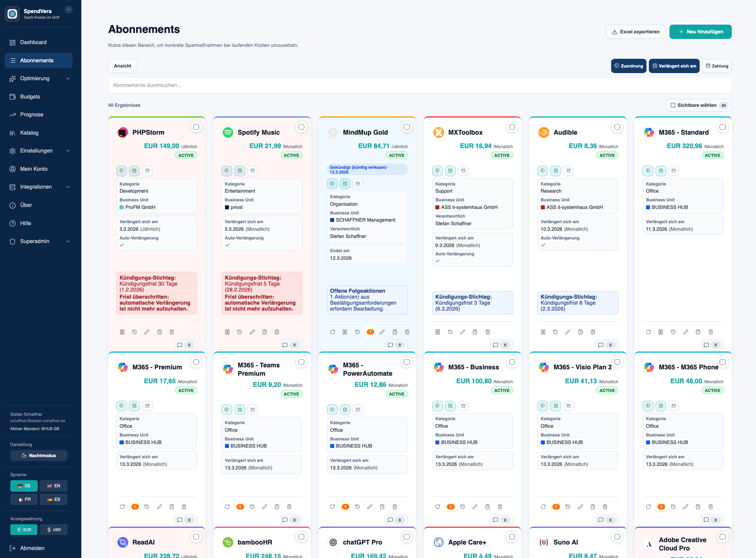Screen dimensions: 756x558
Task: Click the 'Neu hinzufügen' button
Action: click(x=700, y=32)
